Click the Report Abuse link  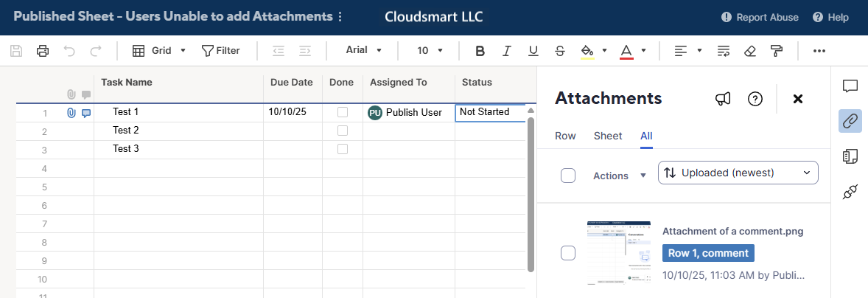pyautogui.click(x=759, y=17)
